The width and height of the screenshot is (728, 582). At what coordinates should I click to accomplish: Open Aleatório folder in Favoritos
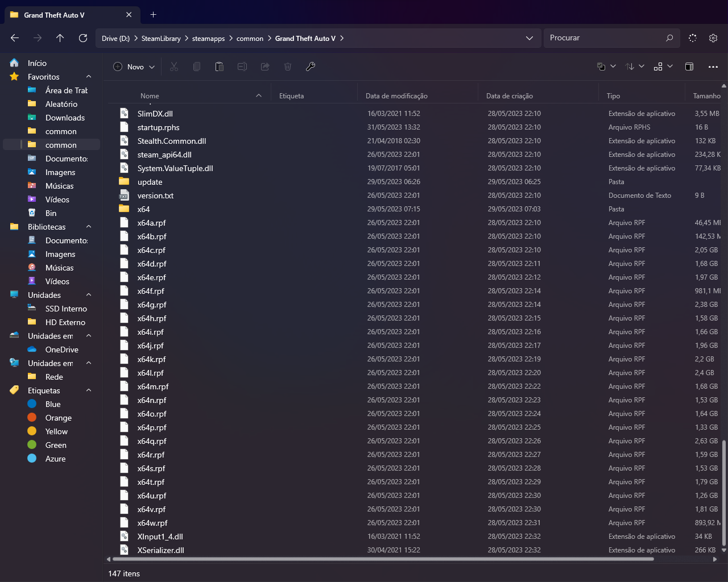61,104
